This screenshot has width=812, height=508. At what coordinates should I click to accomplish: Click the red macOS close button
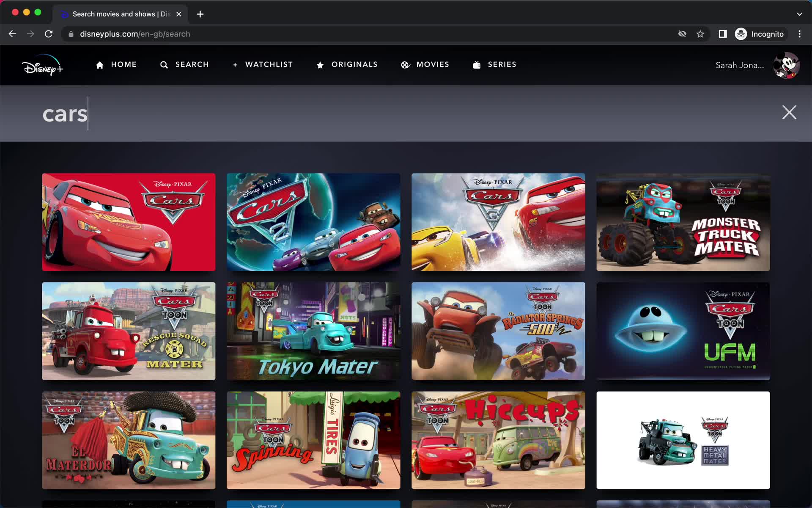coord(15,12)
